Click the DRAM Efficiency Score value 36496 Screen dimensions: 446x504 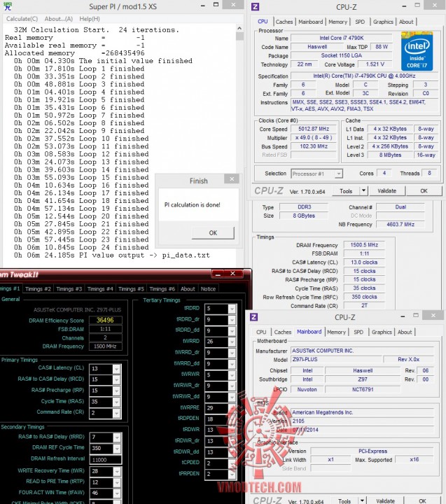tap(105, 320)
